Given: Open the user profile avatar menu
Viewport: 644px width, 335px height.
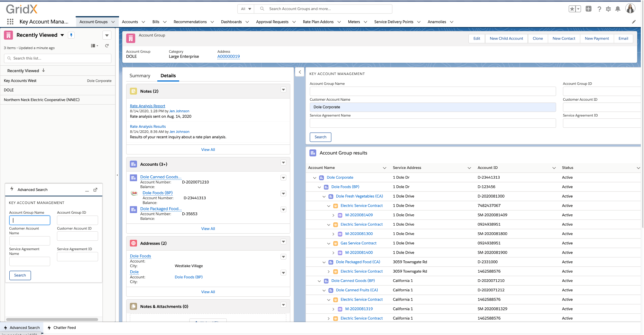Looking at the screenshot, I should click(x=630, y=8).
